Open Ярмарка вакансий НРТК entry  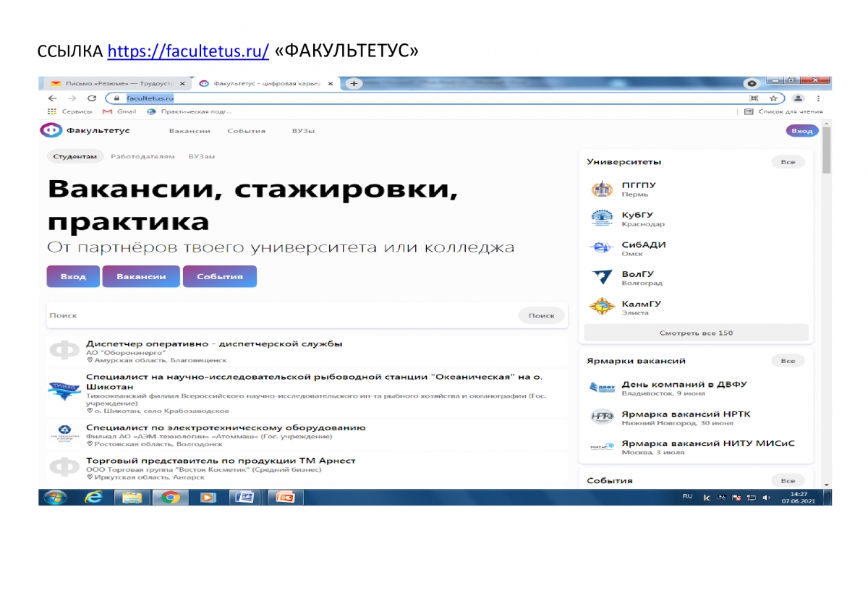tap(686, 414)
